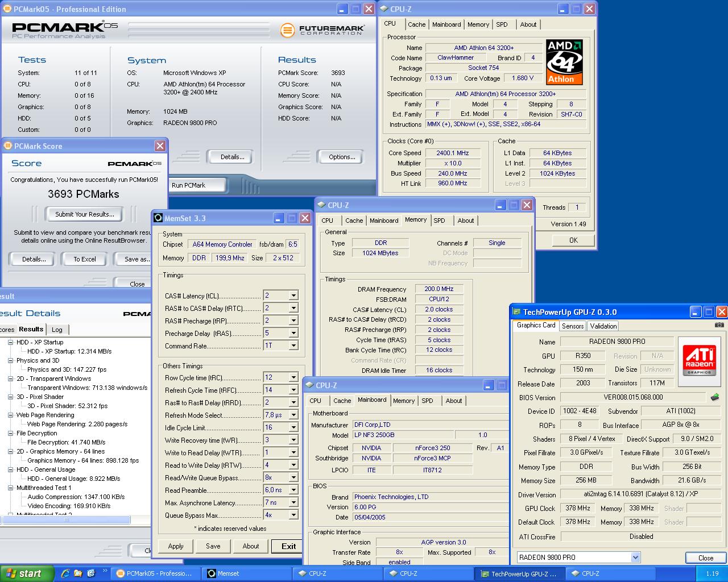Click the Exit button in MemSet
Image resolution: width=728 pixels, height=582 pixels.
point(289,546)
